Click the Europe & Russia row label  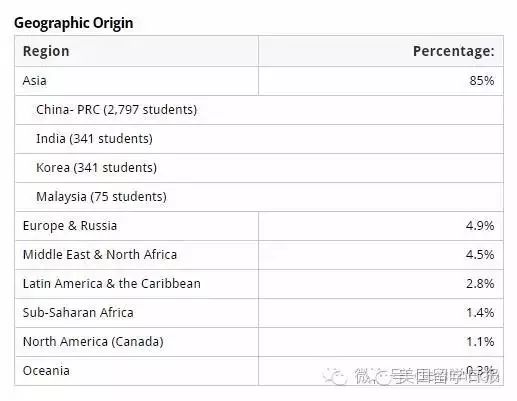pyautogui.click(x=70, y=226)
